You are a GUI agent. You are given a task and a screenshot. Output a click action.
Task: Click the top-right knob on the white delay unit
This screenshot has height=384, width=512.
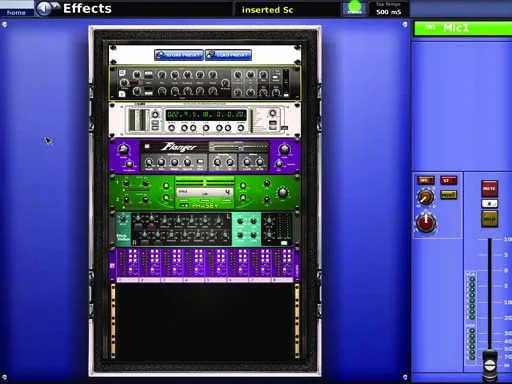(272, 113)
